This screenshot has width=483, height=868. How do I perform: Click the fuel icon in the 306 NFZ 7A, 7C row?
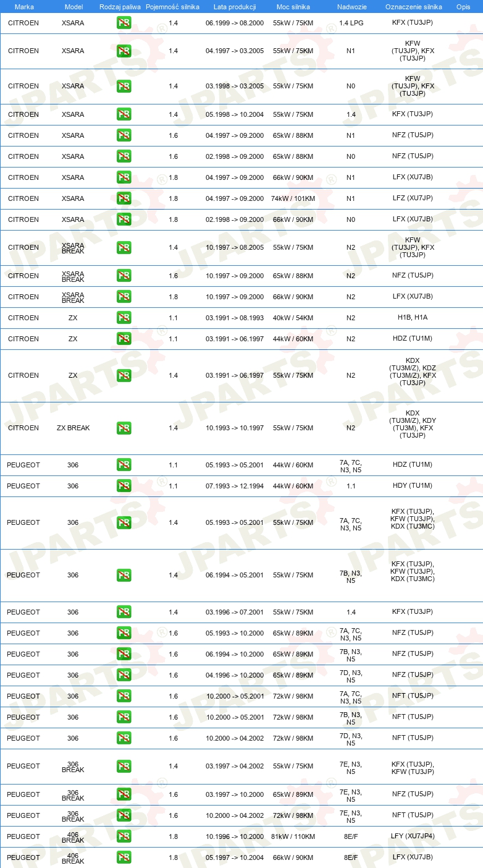click(124, 633)
